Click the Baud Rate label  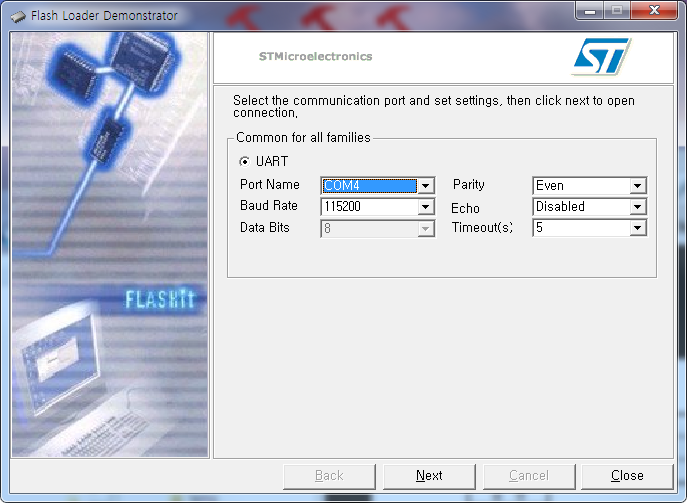[x=269, y=205]
